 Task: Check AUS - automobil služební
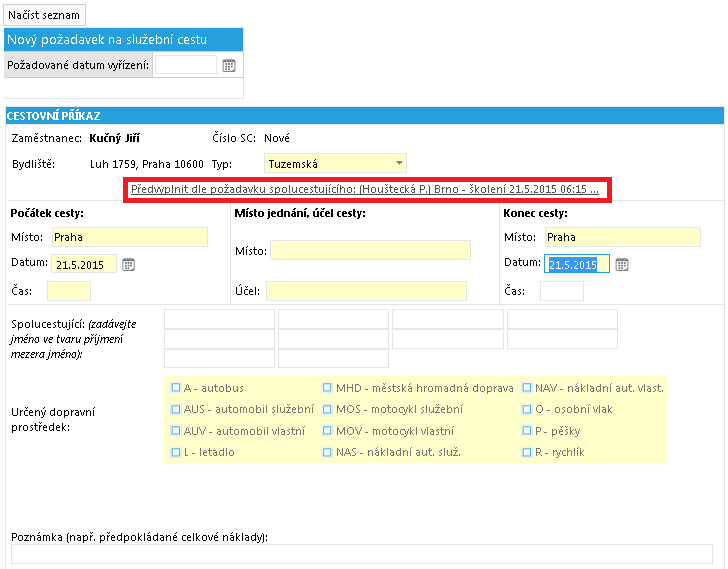[x=176, y=409]
